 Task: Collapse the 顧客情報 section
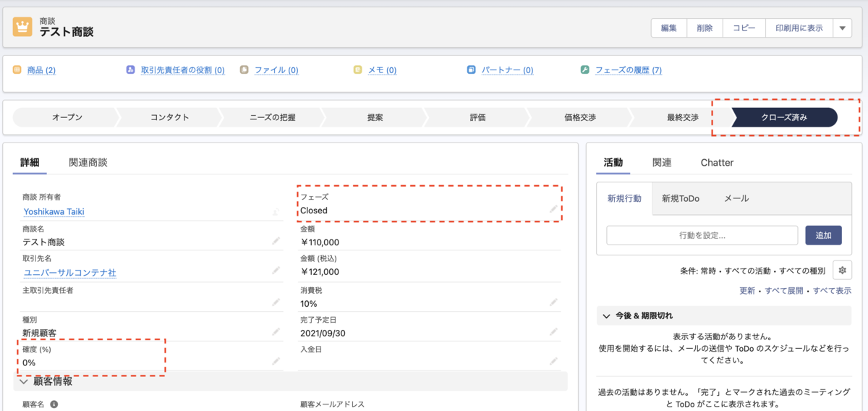coord(24,381)
